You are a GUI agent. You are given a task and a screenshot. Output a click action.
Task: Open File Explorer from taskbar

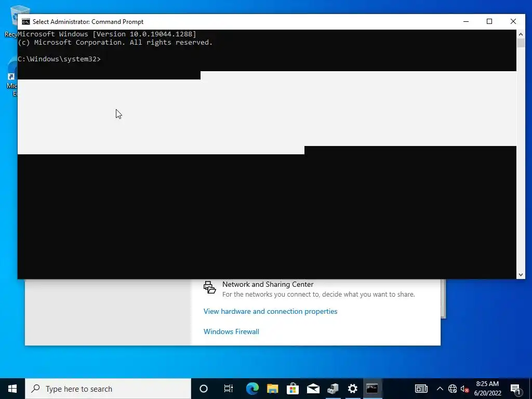point(272,389)
